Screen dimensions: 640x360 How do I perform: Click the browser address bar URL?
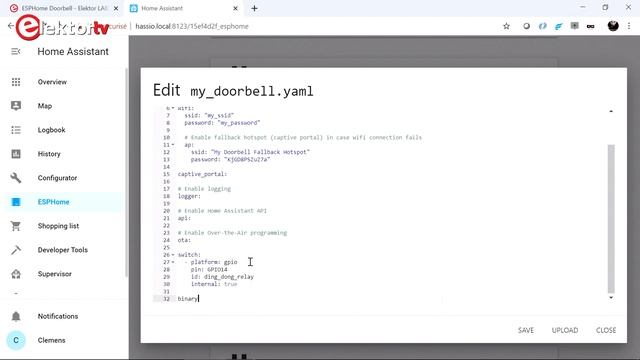tap(192, 26)
